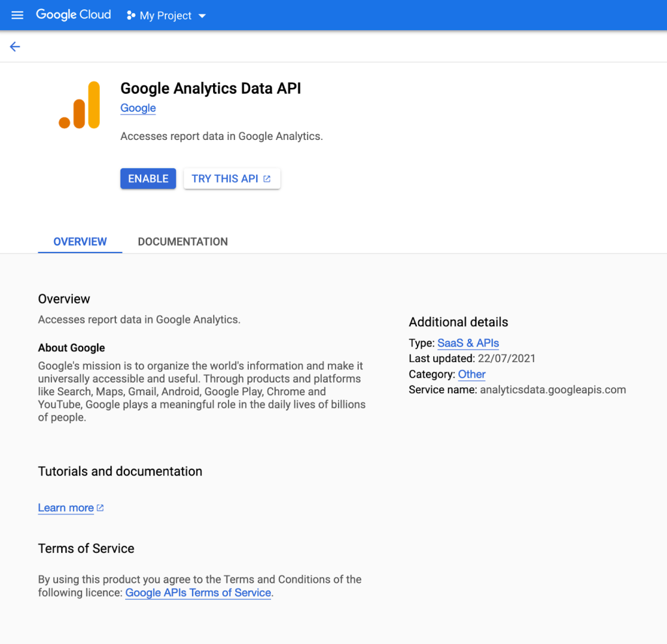Expand the My Project dropdown arrow
This screenshot has height=644, width=667.
203,16
